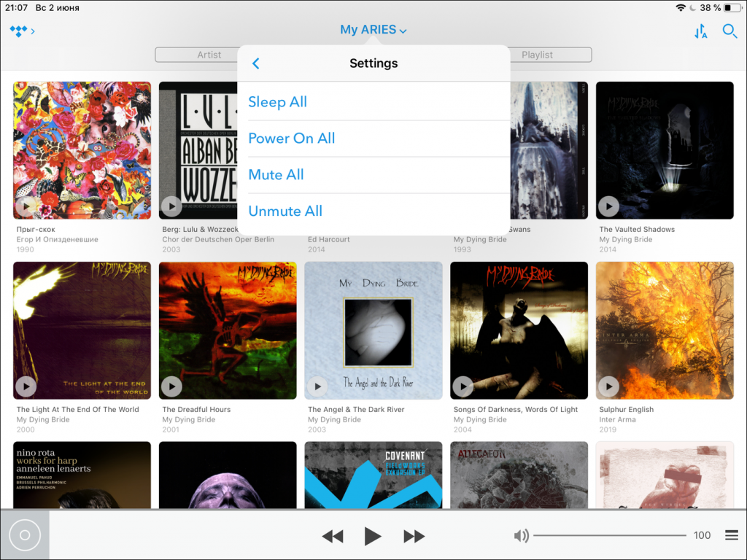Open the Sulphur English album cover
747x560 pixels.
pos(665,330)
